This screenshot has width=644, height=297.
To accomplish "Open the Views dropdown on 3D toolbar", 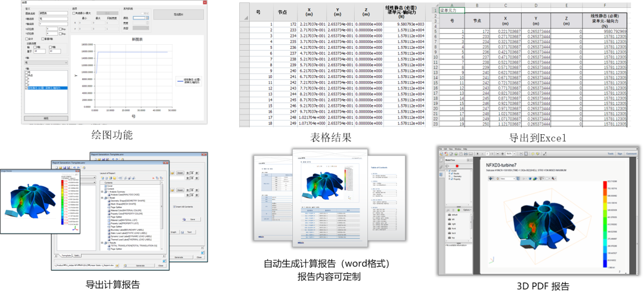I will 507,179.
